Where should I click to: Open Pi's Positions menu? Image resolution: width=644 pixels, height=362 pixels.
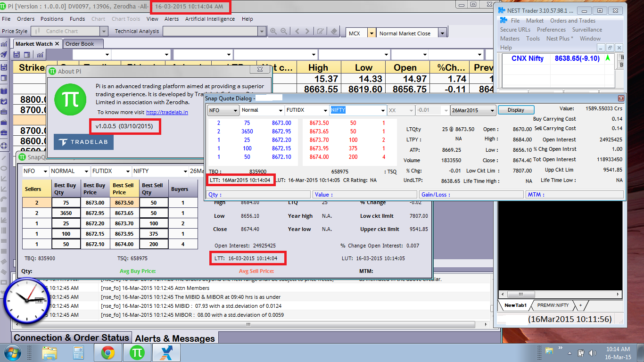[52, 19]
